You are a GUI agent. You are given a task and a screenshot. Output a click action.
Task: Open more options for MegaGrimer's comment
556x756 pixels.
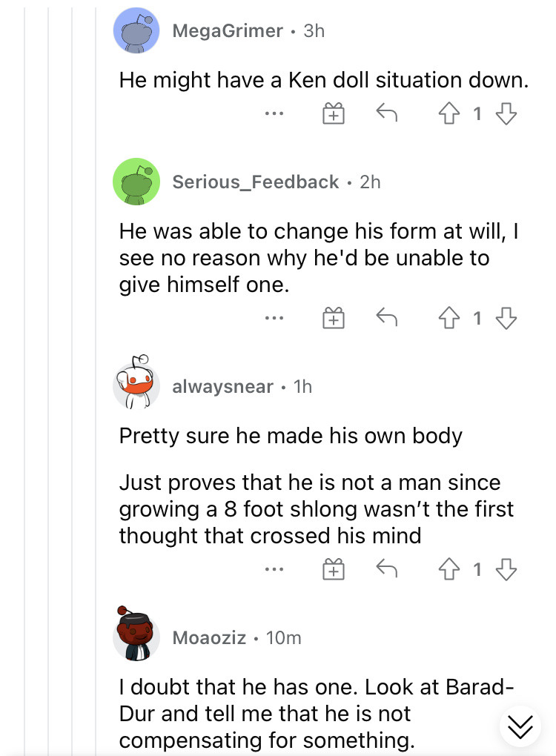[x=274, y=114]
